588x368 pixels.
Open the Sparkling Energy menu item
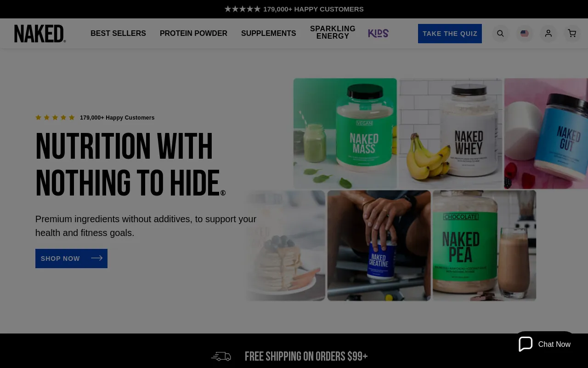[333, 33]
